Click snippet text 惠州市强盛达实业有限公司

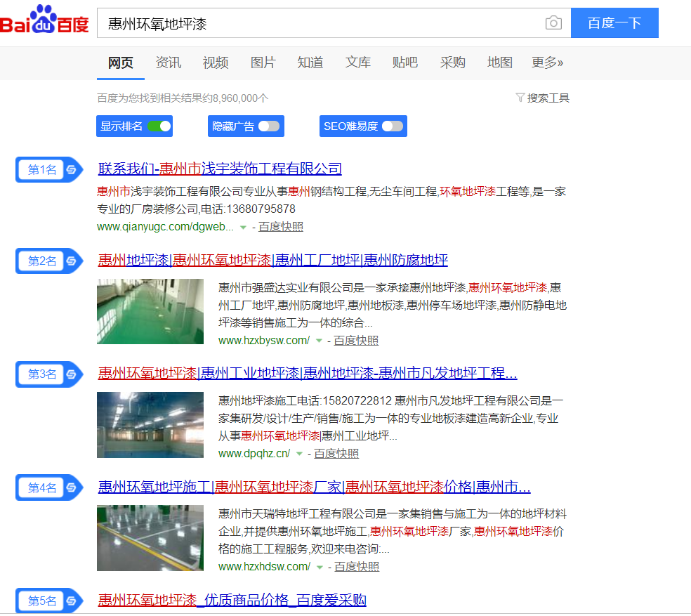pyautogui.click(x=286, y=288)
